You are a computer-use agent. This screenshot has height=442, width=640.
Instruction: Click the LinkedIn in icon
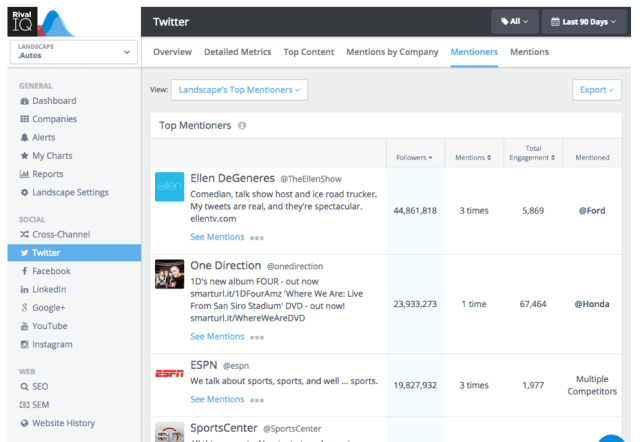click(24, 289)
